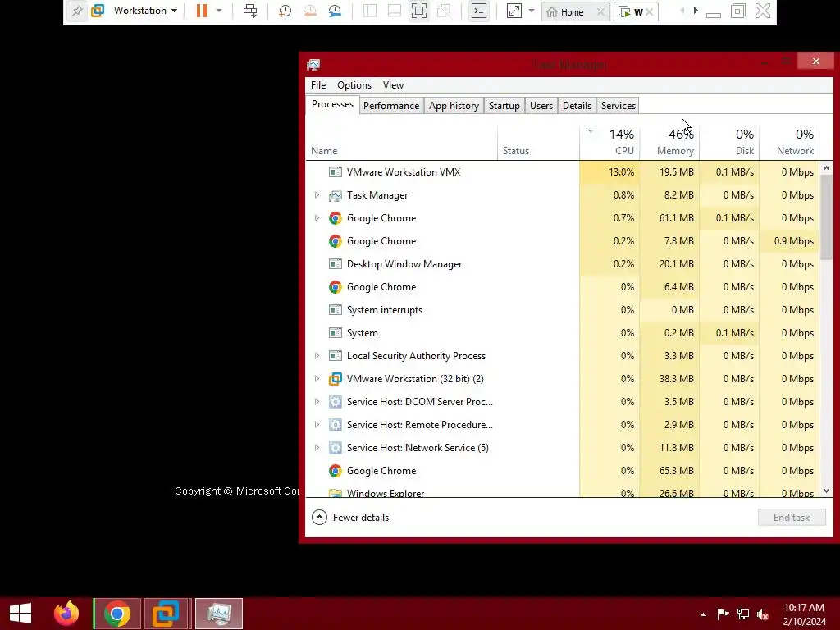
Task: Click the stretch guest display icon
Action: tap(514, 11)
